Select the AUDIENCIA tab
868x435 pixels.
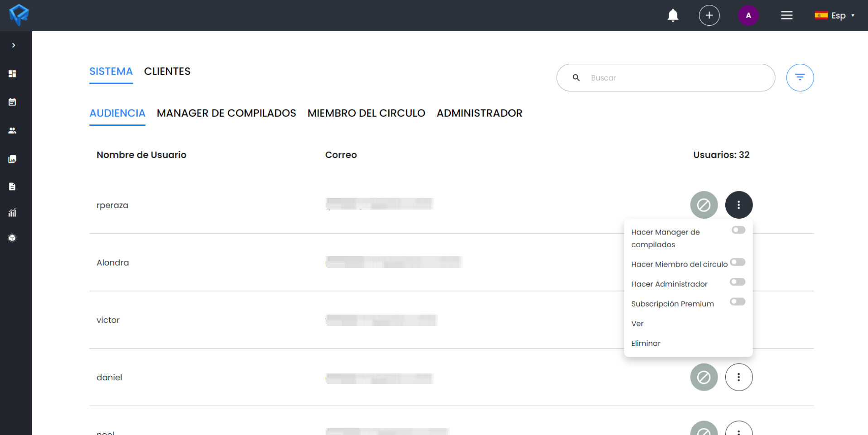pos(117,113)
